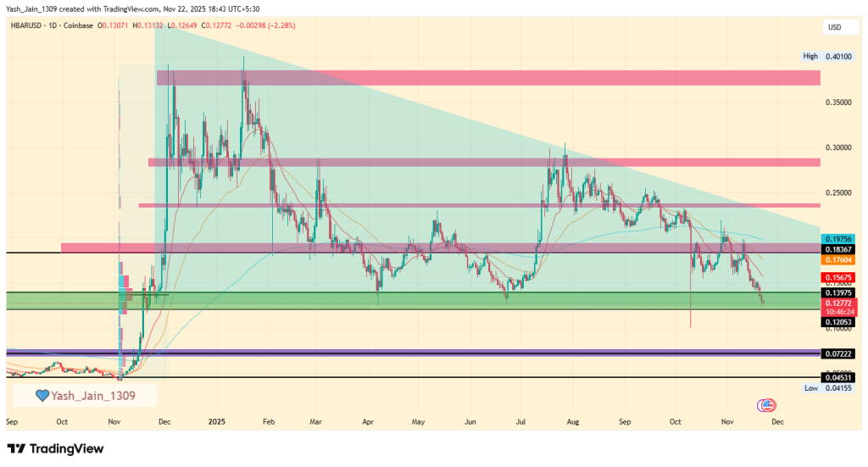The height and width of the screenshot is (467, 868).
Task: Click the 2025 label on time axis
Action: (x=218, y=420)
